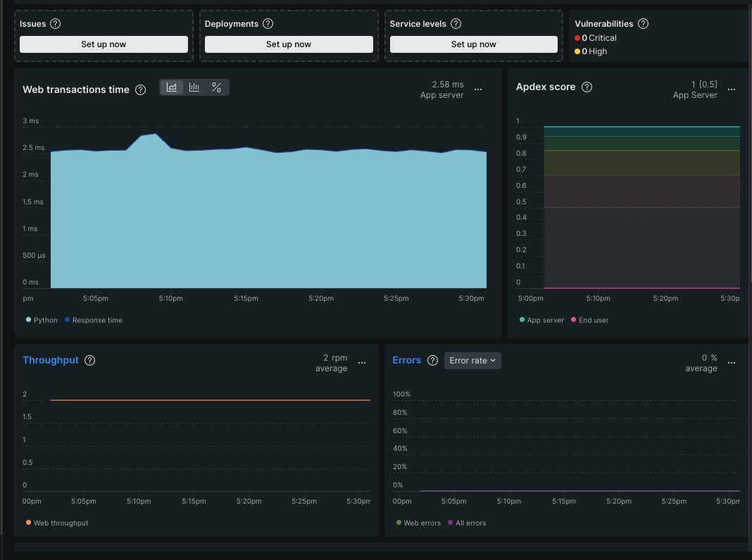The width and height of the screenshot is (752, 560).
Task: Open Errors chart more options menu
Action: pyautogui.click(x=732, y=363)
